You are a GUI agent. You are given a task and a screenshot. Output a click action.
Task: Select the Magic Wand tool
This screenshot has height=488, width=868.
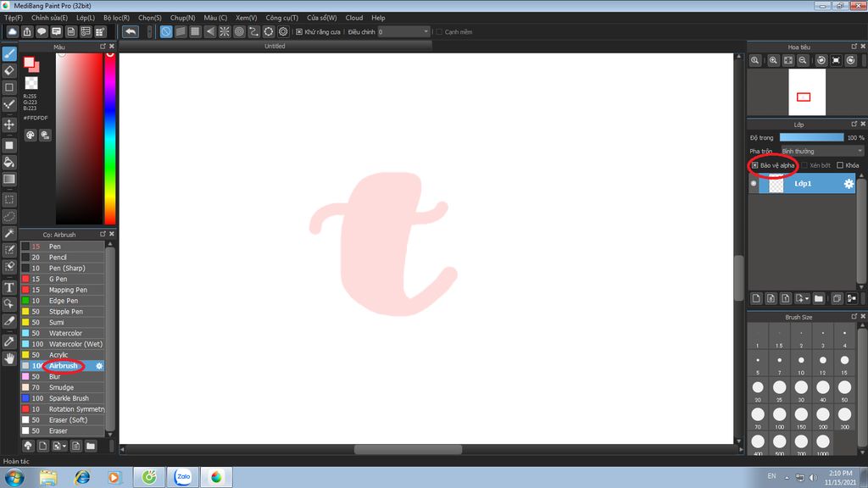point(9,233)
